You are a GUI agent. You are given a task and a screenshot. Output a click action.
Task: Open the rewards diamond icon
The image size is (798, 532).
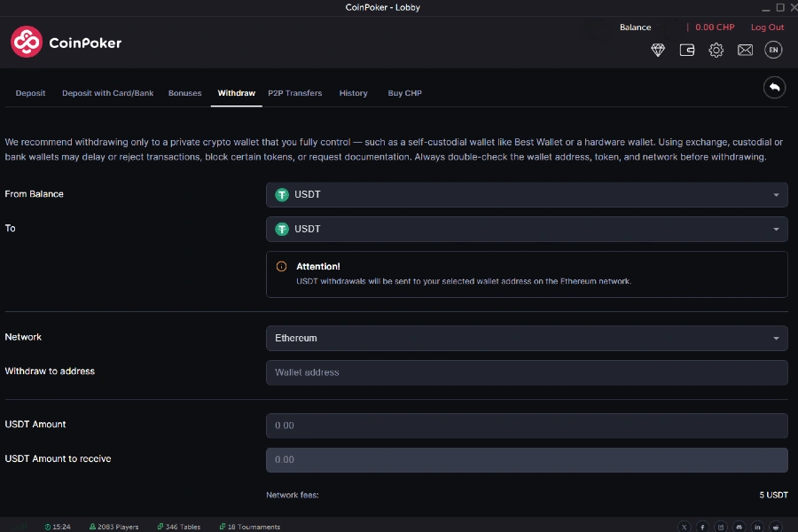(x=658, y=51)
